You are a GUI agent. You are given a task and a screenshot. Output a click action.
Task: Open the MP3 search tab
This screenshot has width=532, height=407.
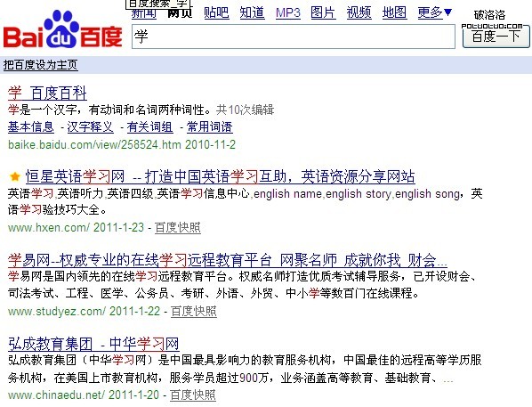coord(288,12)
